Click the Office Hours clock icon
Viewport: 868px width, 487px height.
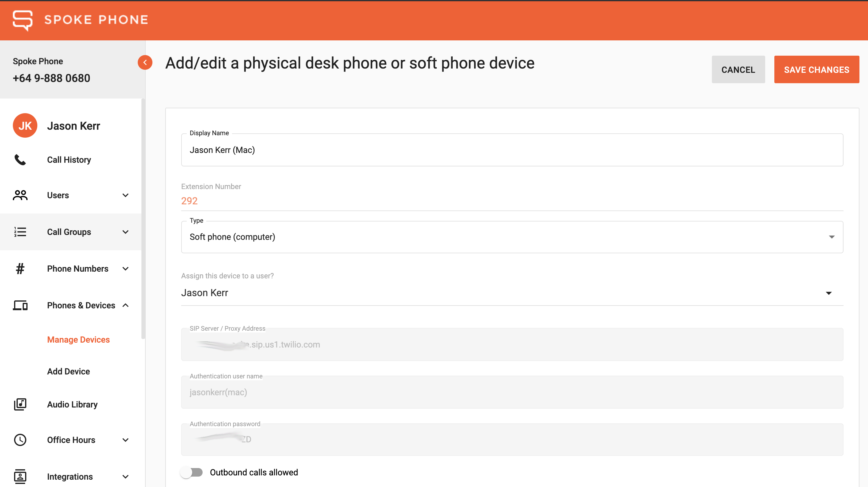tap(20, 440)
